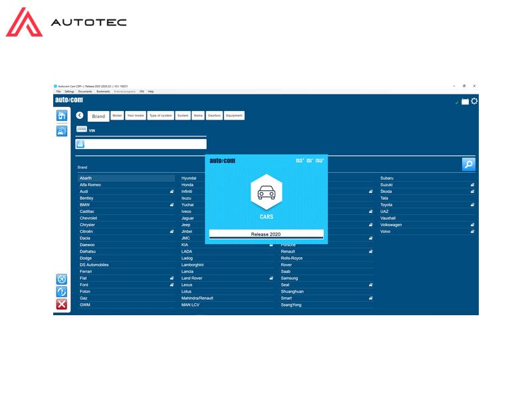This screenshot has width=532, height=399.
Task: Select Subaru in the brand list
Action: pyautogui.click(x=427, y=178)
